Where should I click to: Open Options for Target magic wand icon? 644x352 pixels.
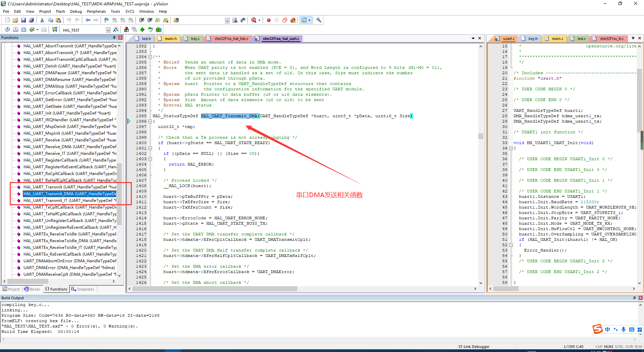(116, 30)
